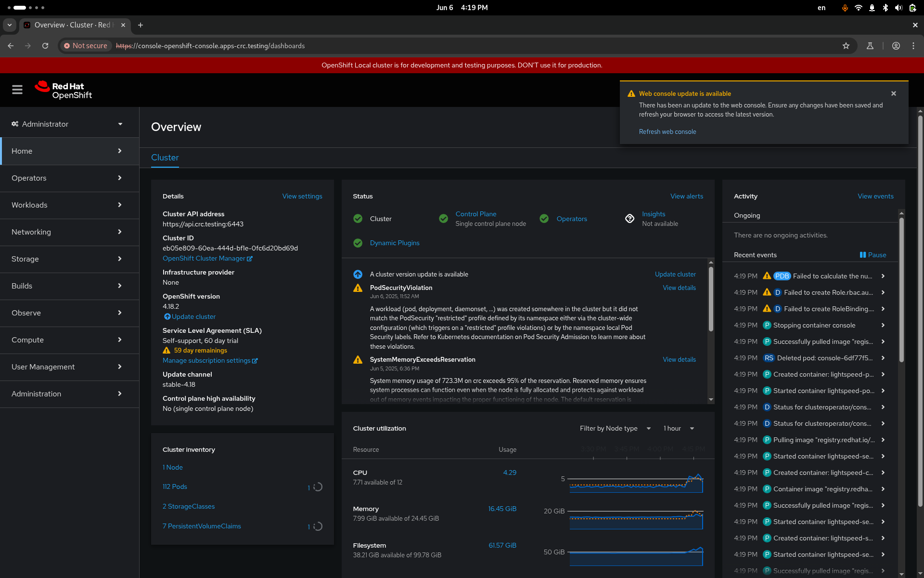
Task: Open the 1 hour time range dropdown
Action: [x=679, y=428]
